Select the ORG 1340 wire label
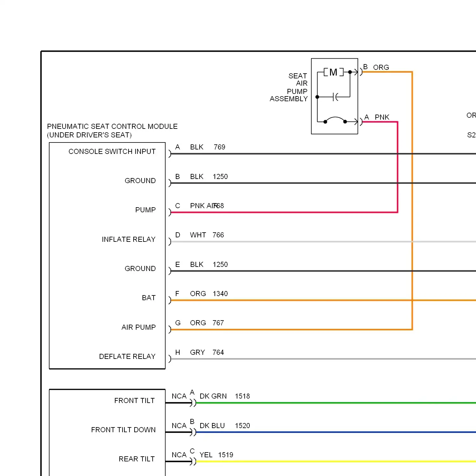This screenshot has width=476, height=476. (x=209, y=294)
